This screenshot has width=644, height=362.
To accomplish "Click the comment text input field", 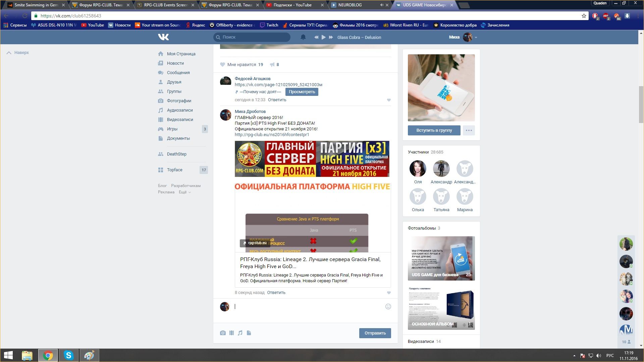I will coord(308,307).
